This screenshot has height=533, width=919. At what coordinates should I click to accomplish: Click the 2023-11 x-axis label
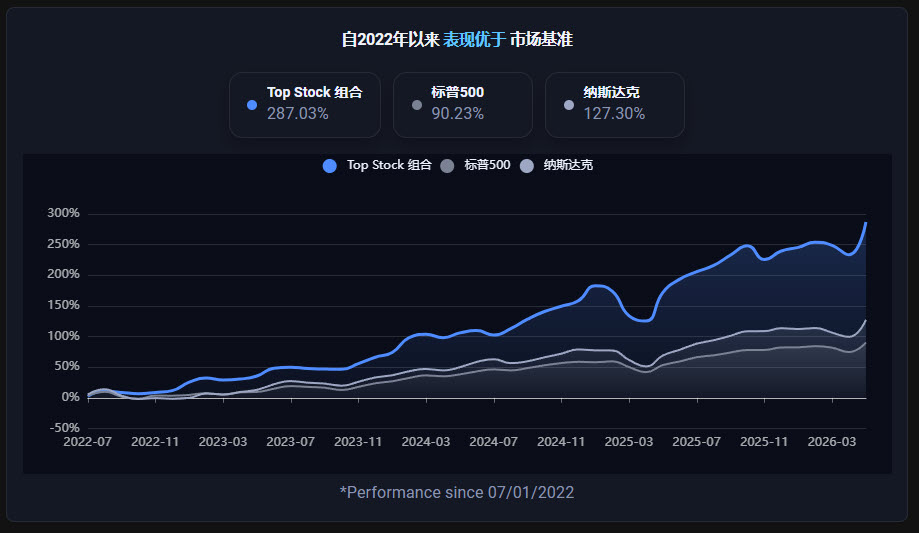[358, 442]
